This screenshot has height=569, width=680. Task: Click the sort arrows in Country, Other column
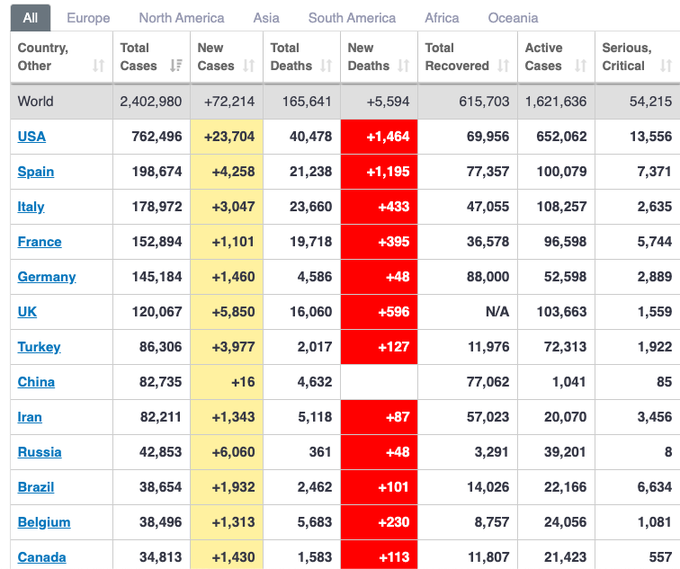pyautogui.click(x=98, y=66)
